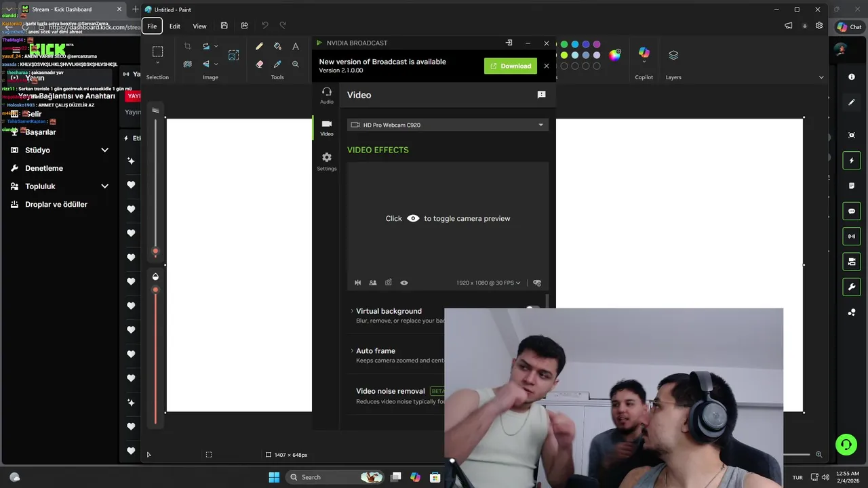This screenshot has width=868, height=488.
Task: Click the Save icon in Paint
Action: pyautogui.click(x=224, y=26)
